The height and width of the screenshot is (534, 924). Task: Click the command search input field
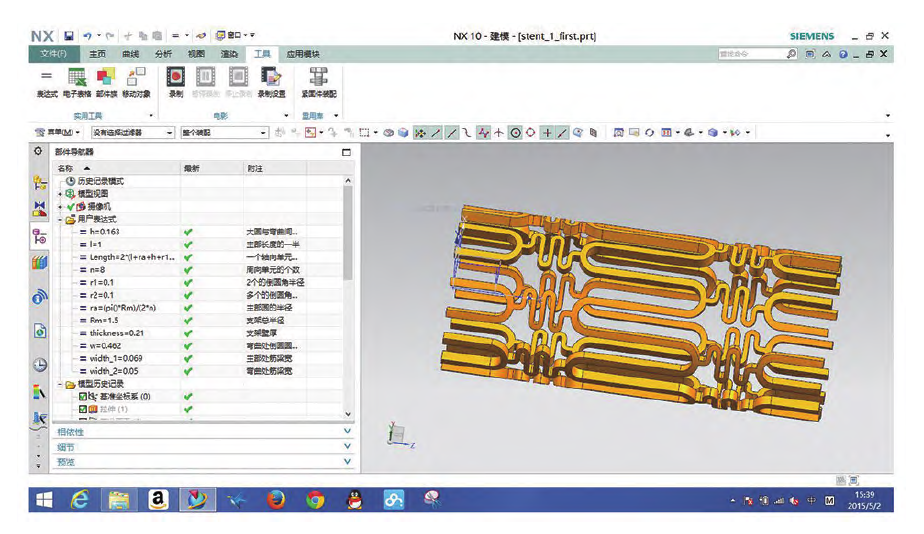[x=749, y=54]
